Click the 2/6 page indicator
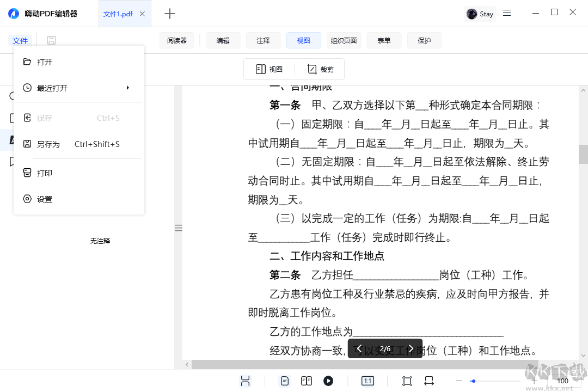Screen dimensions: 588x392 (385, 349)
